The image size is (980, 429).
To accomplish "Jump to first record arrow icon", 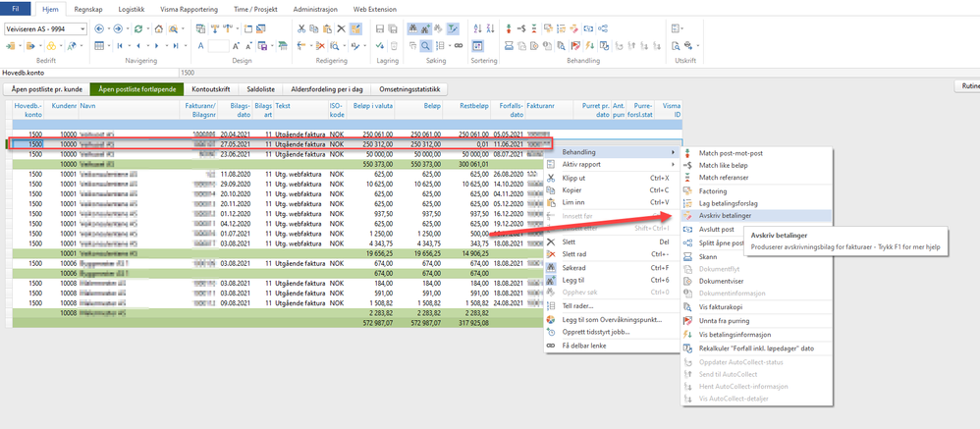I will [120, 45].
